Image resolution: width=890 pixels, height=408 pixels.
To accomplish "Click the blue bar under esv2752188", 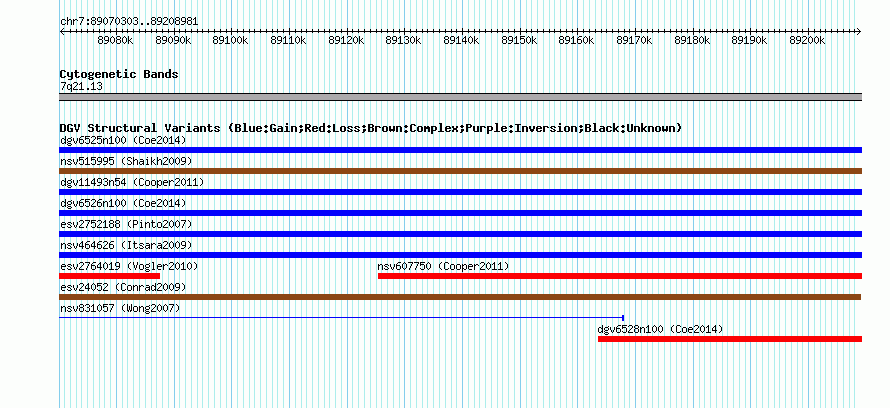I will click(x=460, y=234).
